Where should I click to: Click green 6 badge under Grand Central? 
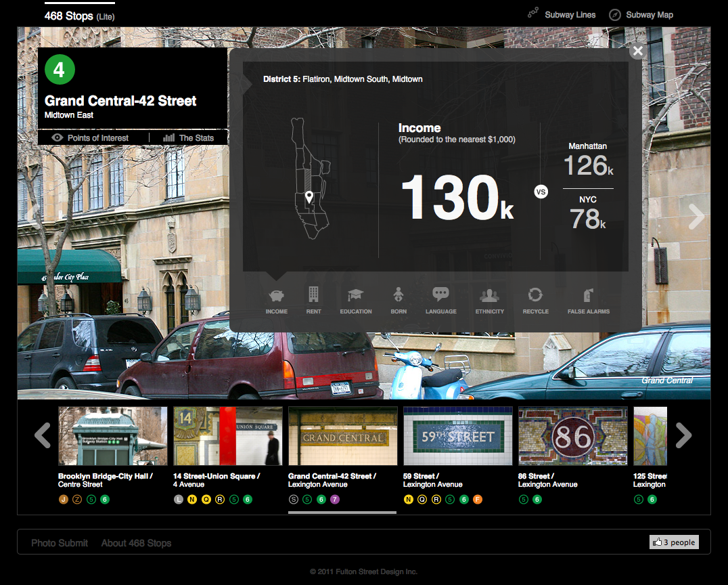pos(321,500)
